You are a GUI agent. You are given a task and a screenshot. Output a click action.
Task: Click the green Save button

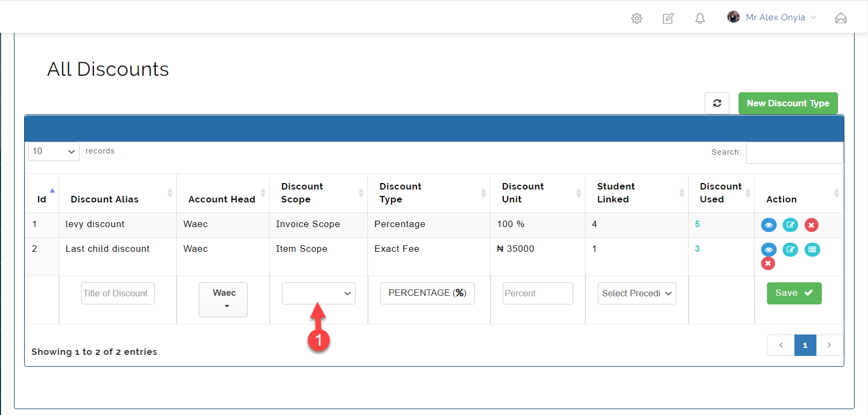click(x=794, y=293)
